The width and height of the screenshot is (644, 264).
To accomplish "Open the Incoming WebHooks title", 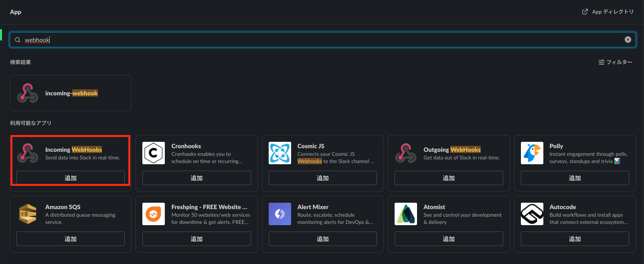I will click(x=73, y=149).
